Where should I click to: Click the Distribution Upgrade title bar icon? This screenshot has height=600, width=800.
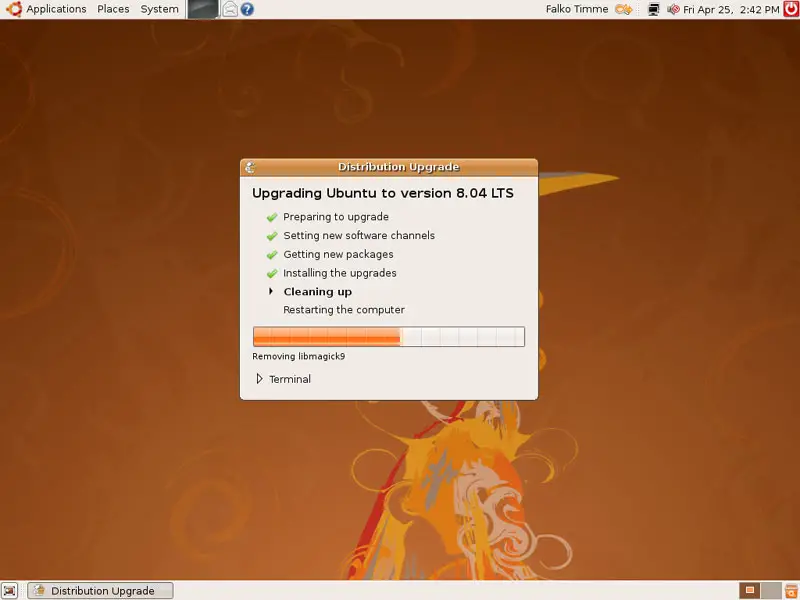tap(250, 167)
